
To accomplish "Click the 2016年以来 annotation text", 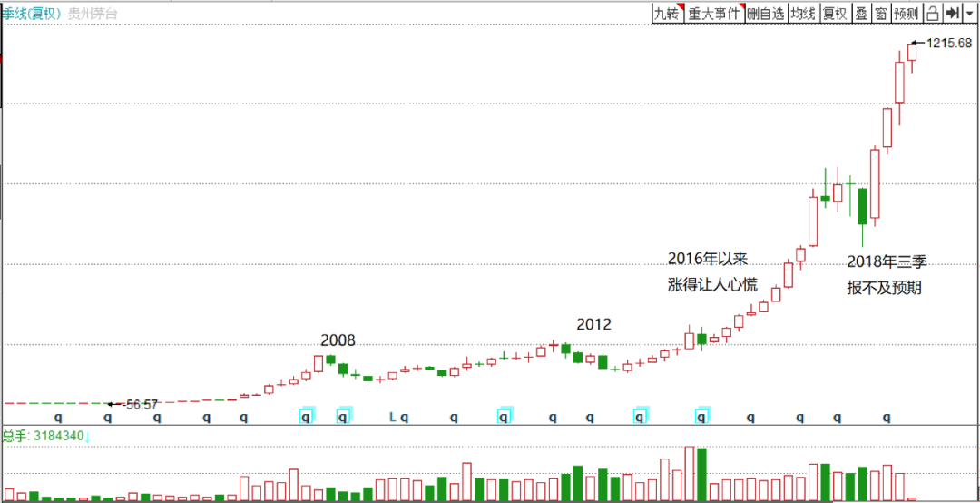I will click(x=708, y=259).
